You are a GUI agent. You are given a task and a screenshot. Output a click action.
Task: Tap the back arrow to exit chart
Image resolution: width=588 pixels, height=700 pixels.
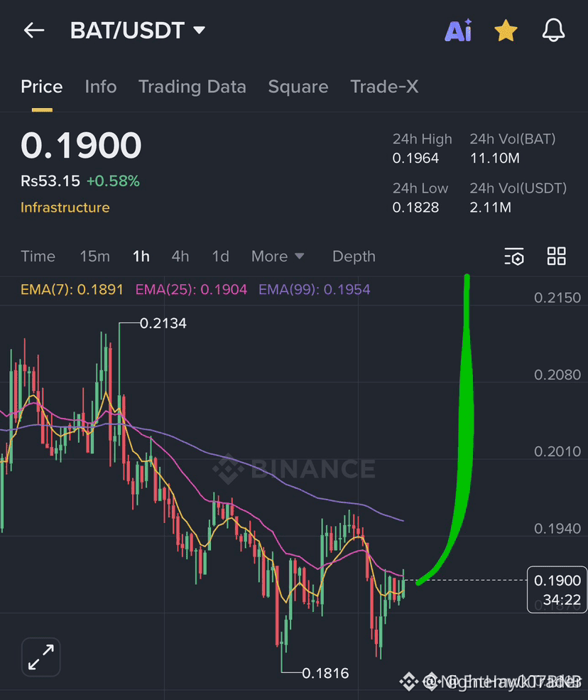pos(33,31)
